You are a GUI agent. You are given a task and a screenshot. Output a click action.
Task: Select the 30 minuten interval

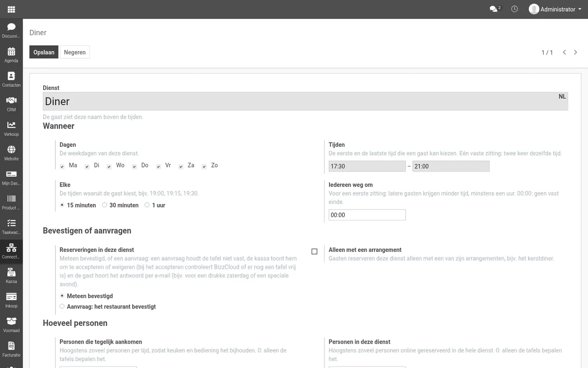(x=105, y=205)
